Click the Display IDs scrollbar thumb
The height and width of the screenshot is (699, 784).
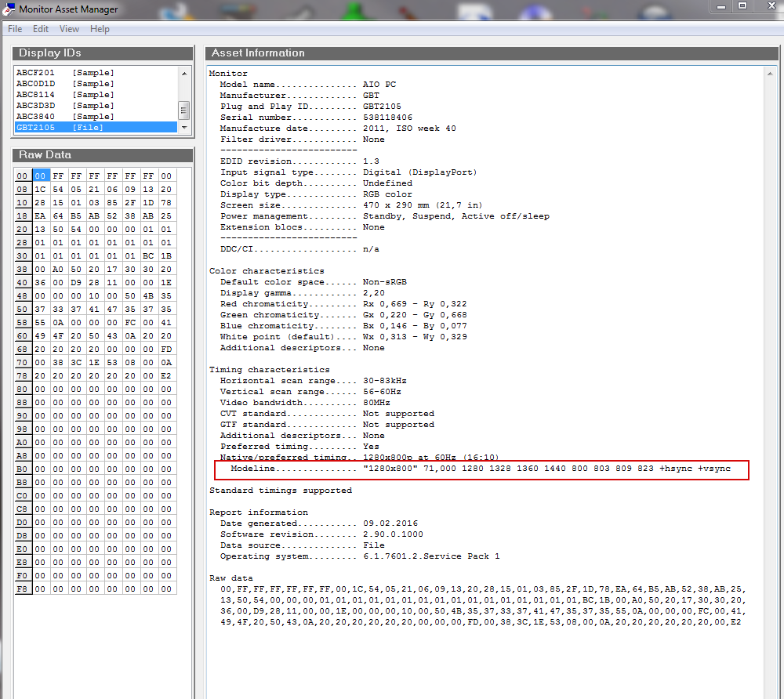click(x=184, y=110)
